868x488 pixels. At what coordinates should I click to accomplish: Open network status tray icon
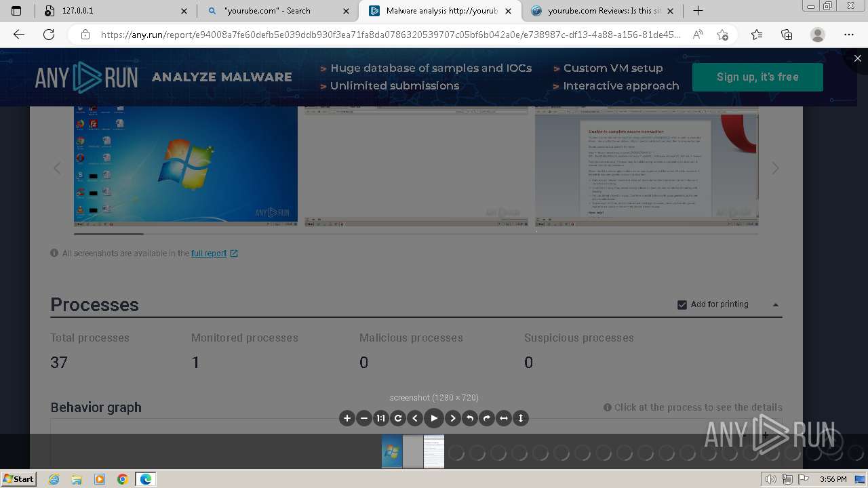tap(787, 479)
